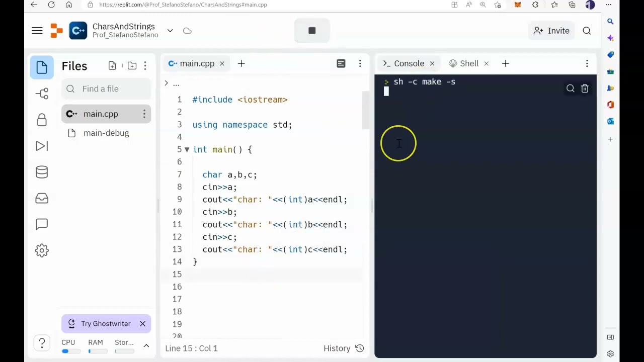Open the Debugger sidebar icon
Screen dimensions: 644x362
(42, 146)
